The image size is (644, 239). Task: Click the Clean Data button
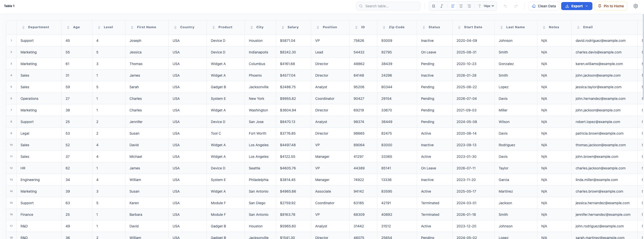pos(544,6)
